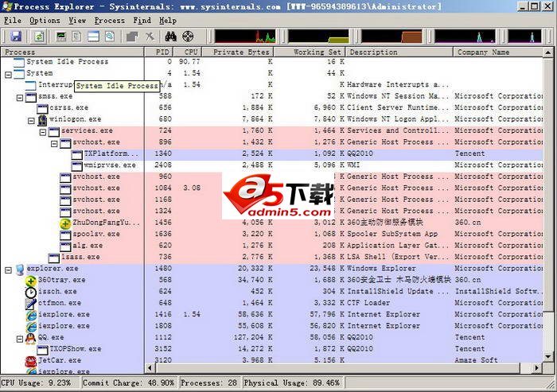Collapse the svchost.exe PID 896 node
The image size is (557, 392).
click(54, 144)
